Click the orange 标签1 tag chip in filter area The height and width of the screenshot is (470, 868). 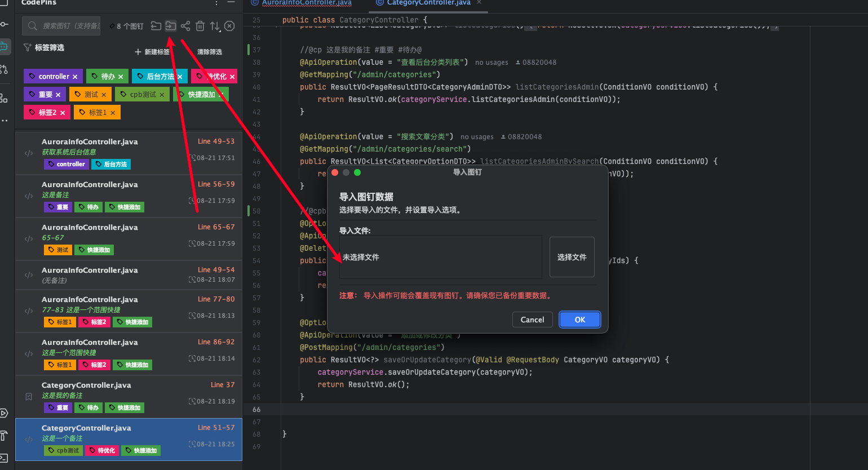click(97, 113)
